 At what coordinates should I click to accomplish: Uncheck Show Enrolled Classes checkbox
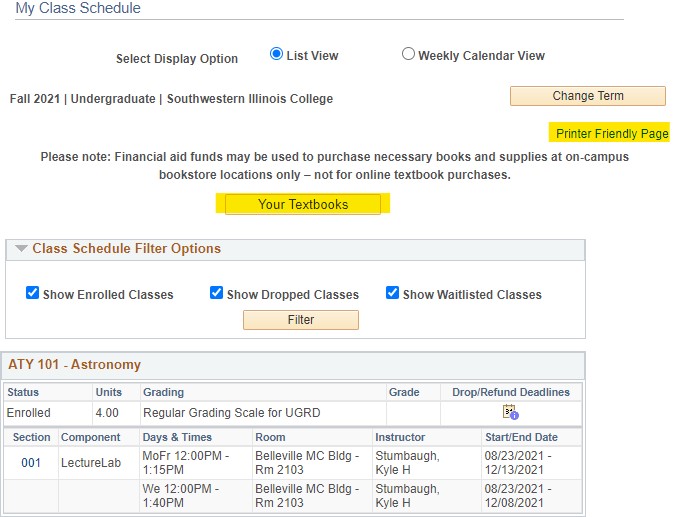33,293
